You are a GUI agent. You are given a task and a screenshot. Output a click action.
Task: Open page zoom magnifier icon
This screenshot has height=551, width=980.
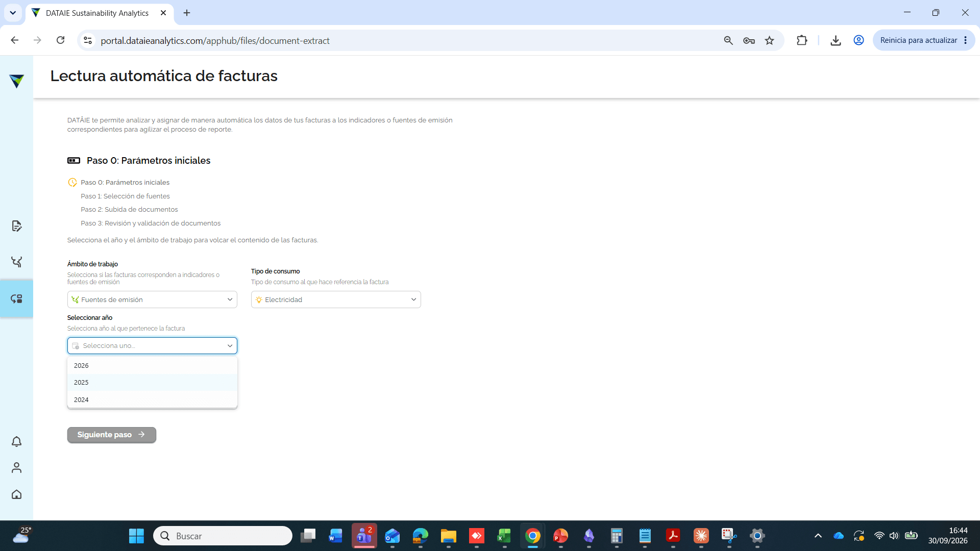click(728, 40)
